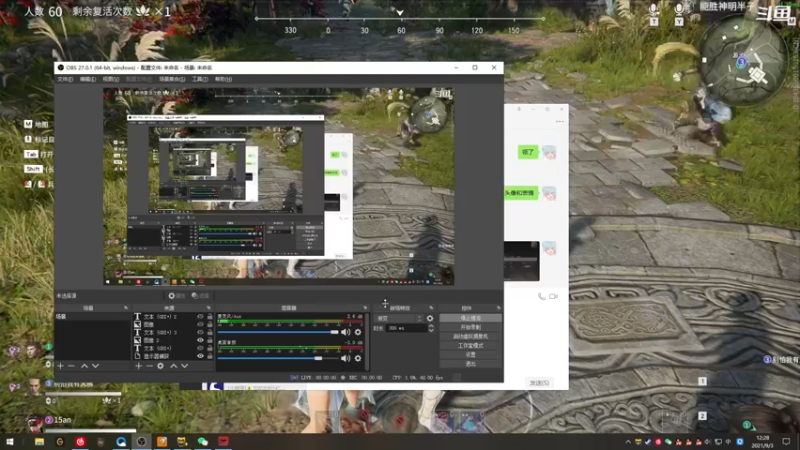The image size is (800, 450).
Task: Open microphone/Aux audio settings gear
Action: click(358, 332)
